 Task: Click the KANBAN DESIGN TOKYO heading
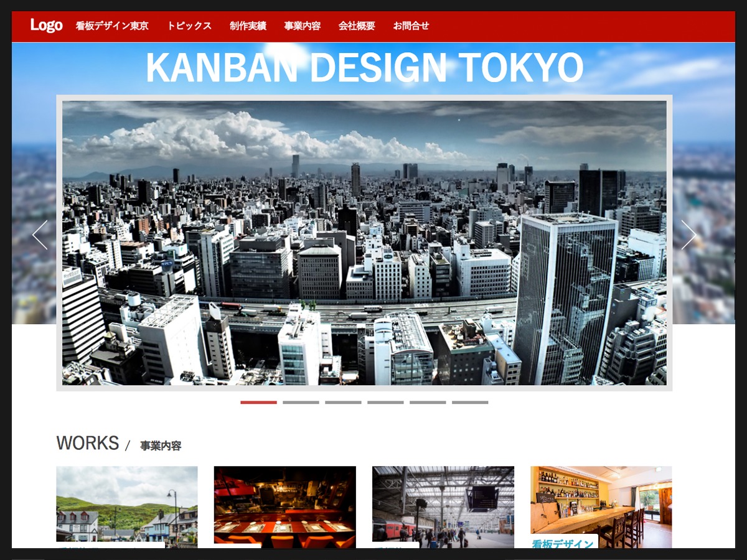click(364, 67)
